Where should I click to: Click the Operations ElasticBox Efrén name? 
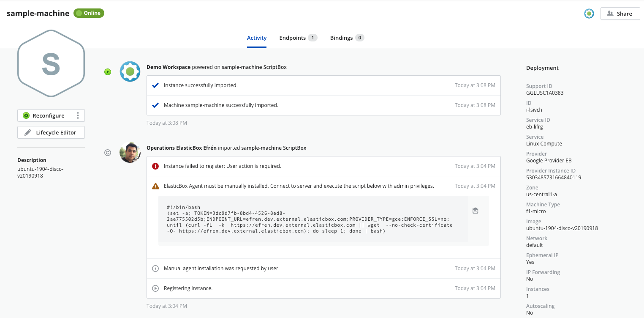182,148
